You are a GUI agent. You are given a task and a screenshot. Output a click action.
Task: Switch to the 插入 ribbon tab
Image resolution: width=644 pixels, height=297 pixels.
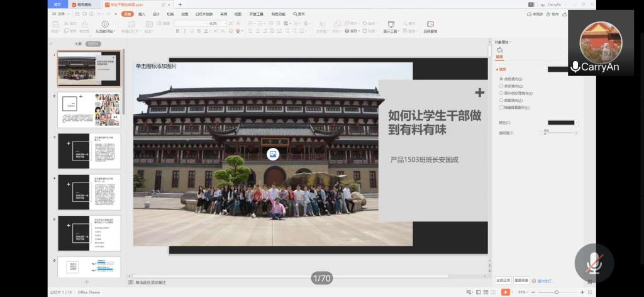click(x=142, y=13)
